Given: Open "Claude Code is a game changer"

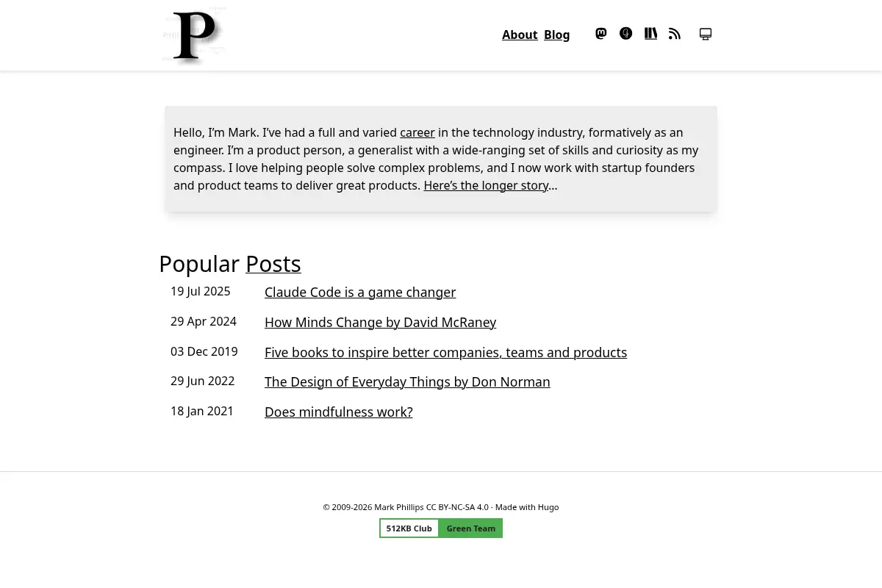Looking at the screenshot, I should click(x=360, y=292).
